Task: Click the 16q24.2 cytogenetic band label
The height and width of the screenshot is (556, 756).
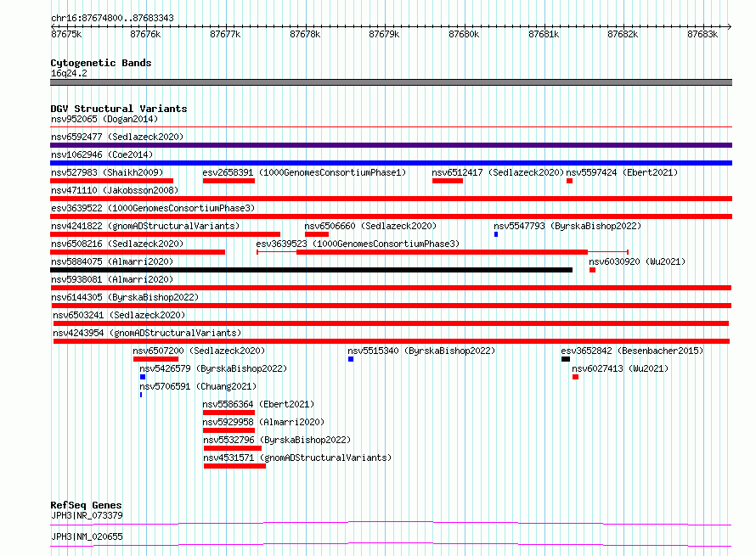Action: [69, 73]
